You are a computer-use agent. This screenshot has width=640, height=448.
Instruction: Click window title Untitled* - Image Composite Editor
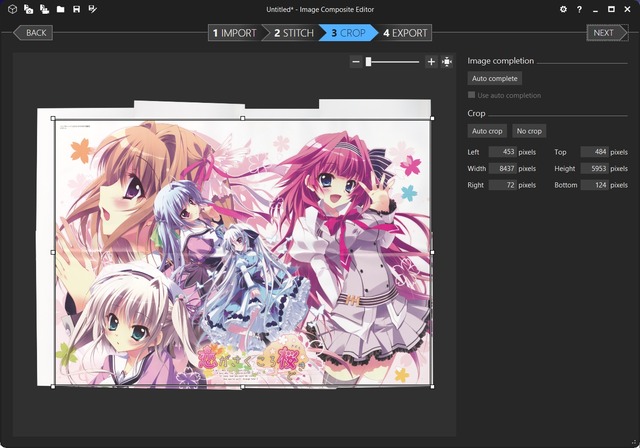coord(320,9)
